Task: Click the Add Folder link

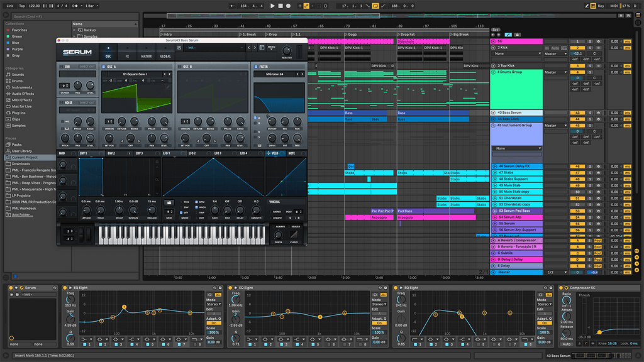Action: [22, 215]
